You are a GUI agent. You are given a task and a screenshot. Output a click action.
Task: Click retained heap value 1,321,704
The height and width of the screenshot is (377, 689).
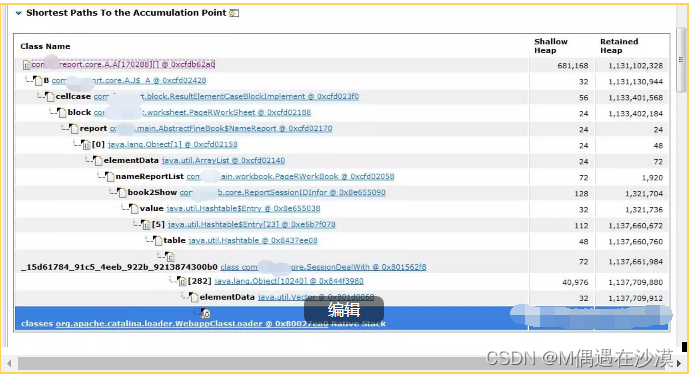tap(643, 194)
